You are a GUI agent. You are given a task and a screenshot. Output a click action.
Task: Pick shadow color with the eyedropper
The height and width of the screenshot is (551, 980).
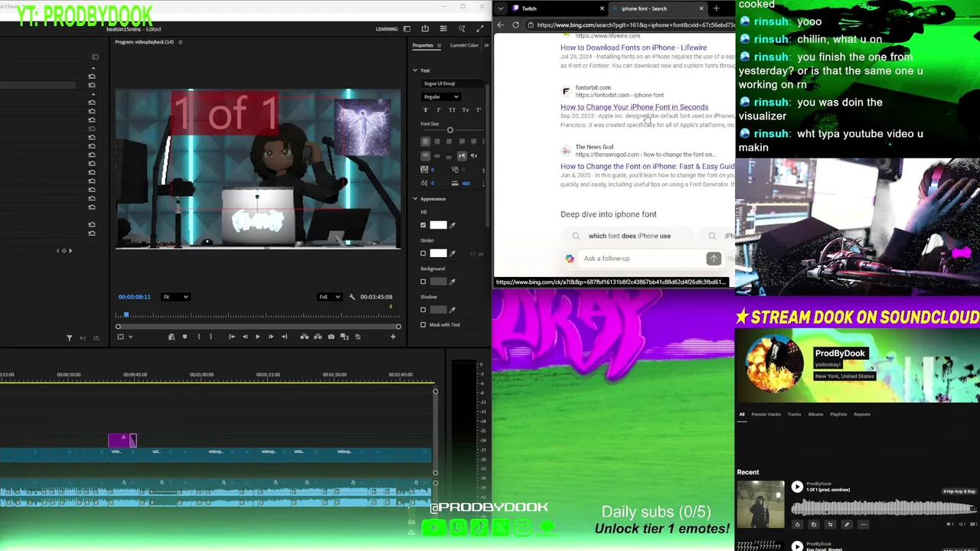452,310
